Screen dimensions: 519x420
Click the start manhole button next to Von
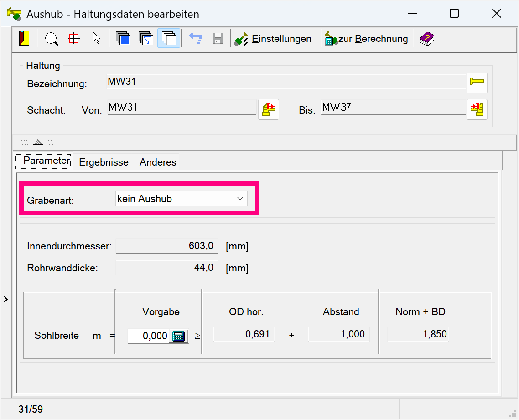coord(269,109)
